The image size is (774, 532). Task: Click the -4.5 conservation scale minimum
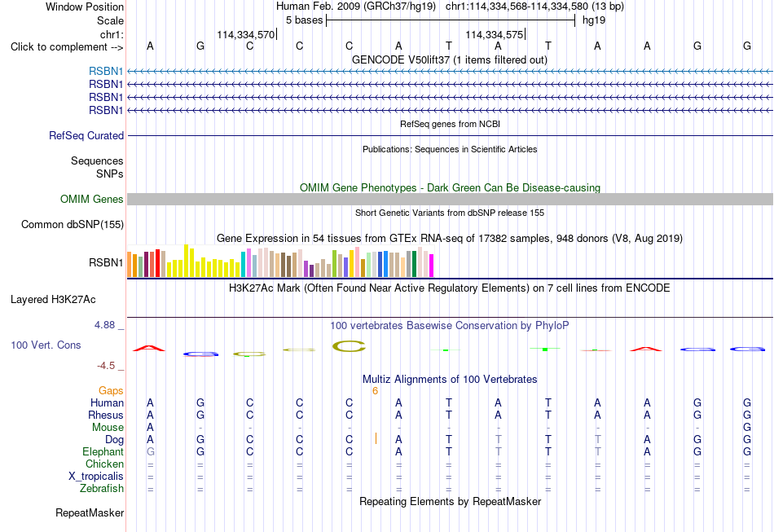point(106,366)
